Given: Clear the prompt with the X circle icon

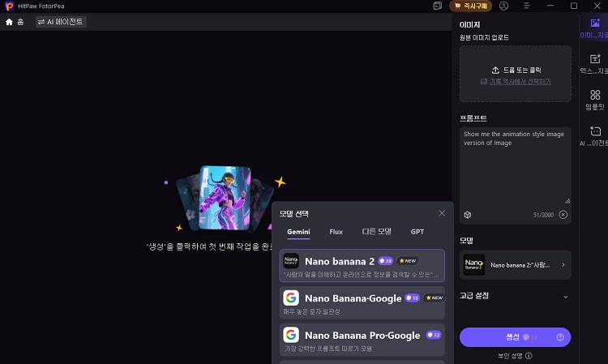Looking at the screenshot, I should [563, 215].
